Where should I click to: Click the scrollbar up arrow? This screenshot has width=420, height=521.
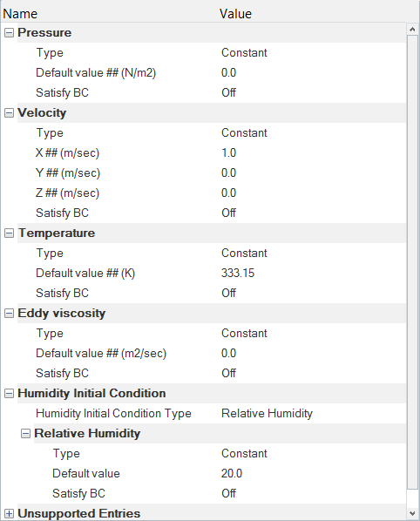[412, 30]
